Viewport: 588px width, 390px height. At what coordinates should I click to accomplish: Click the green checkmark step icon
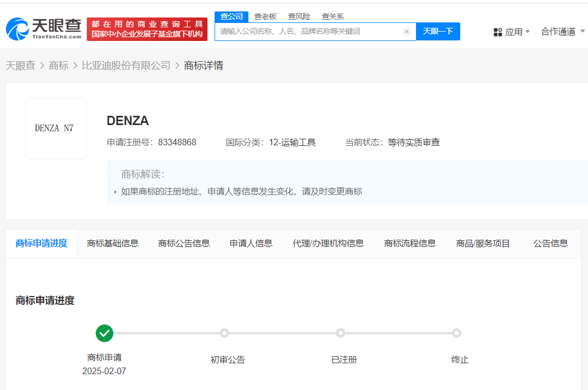point(104,333)
